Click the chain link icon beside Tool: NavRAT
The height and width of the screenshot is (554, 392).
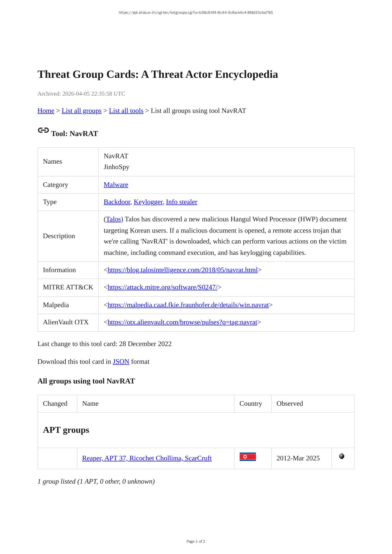point(43,130)
